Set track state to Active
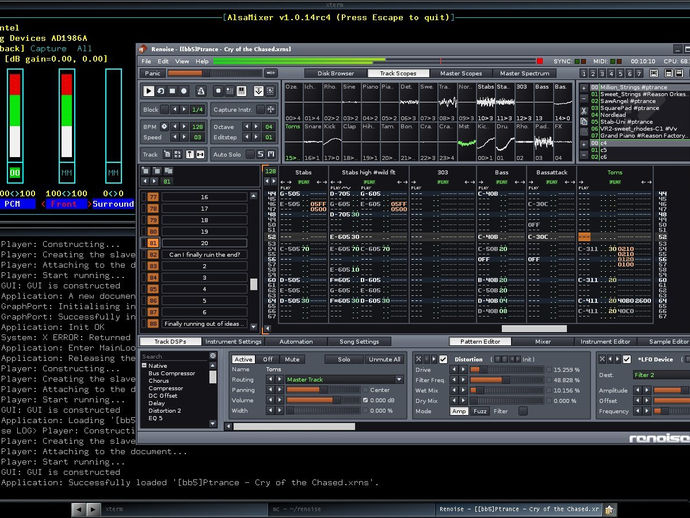690x518 pixels. [x=243, y=359]
